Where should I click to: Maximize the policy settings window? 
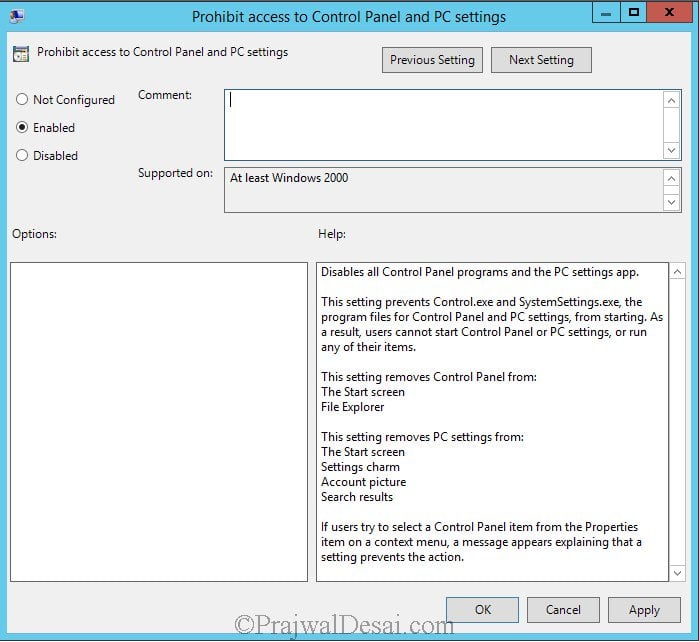pyautogui.click(x=633, y=12)
